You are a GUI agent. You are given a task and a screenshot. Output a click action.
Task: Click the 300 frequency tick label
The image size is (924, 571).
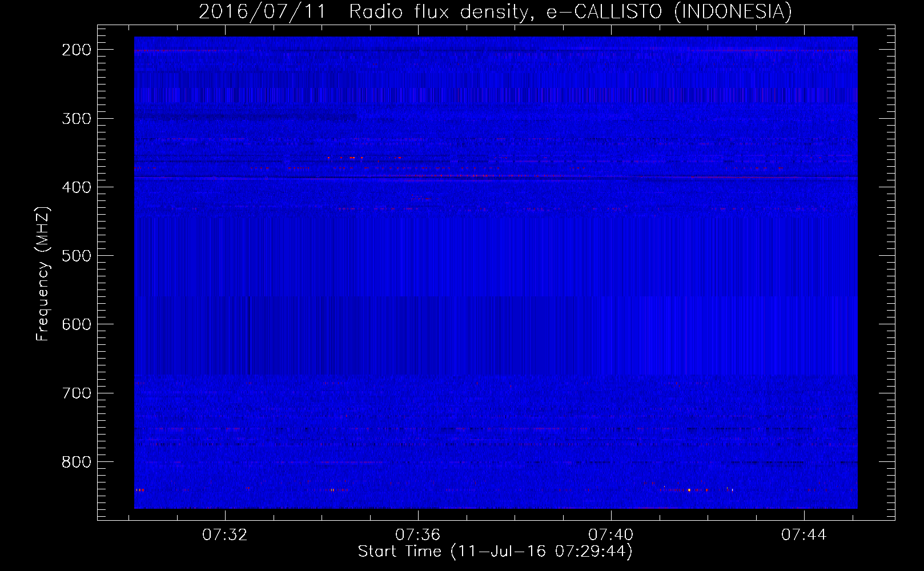click(x=77, y=118)
